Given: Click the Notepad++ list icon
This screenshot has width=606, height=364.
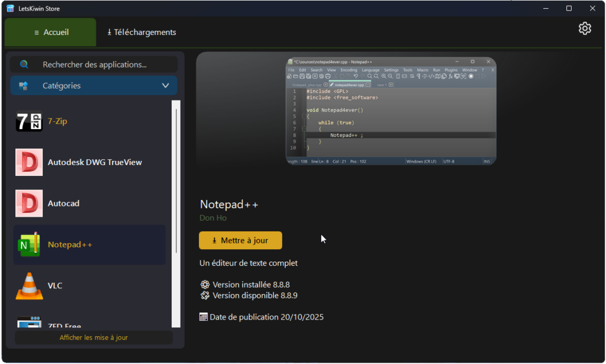Looking at the screenshot, I should click(29, 244).
